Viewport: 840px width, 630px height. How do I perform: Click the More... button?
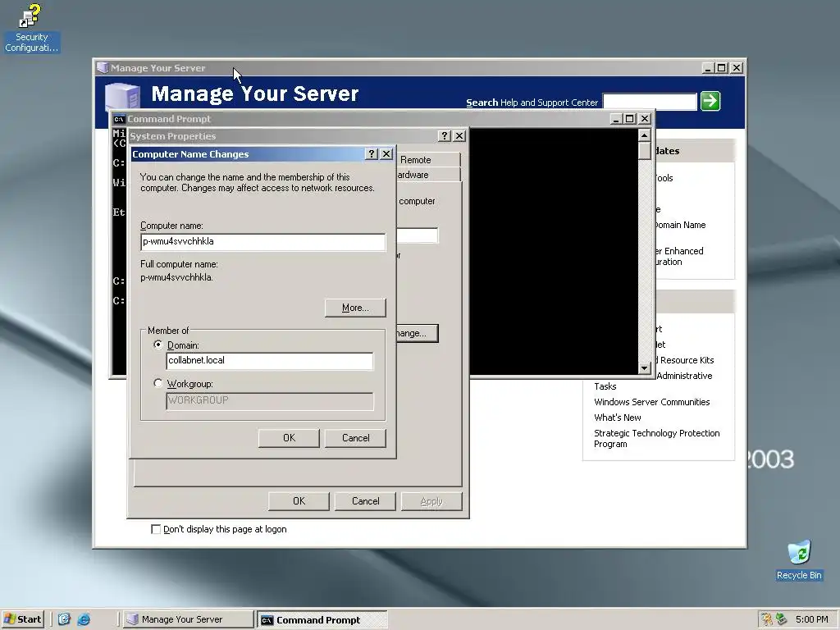[355, 308]
